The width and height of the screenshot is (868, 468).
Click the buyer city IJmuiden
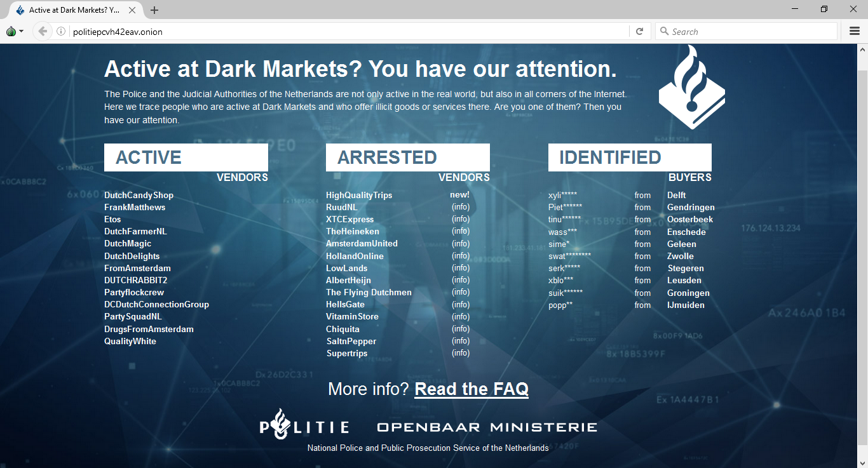pyautogui.click(x=686, y=305)
